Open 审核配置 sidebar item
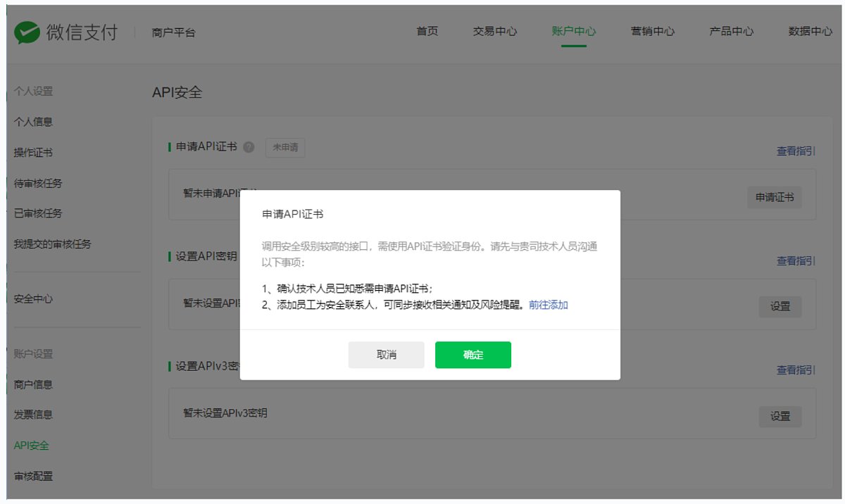 (33, 476)
